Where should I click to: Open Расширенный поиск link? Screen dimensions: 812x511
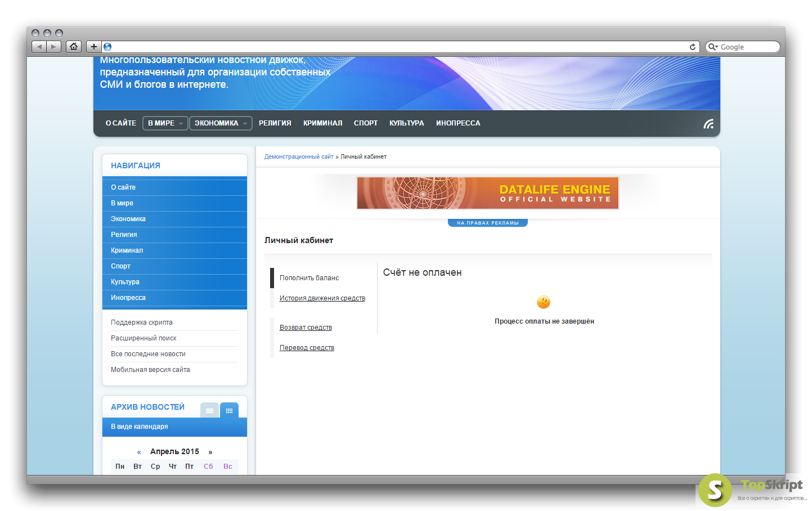(x=143, y=338)
